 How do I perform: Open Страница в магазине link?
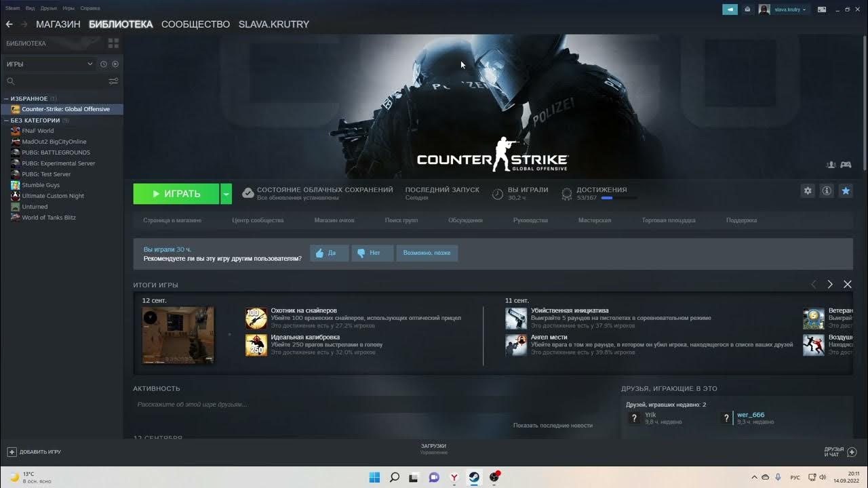click(x=172, y=220)
